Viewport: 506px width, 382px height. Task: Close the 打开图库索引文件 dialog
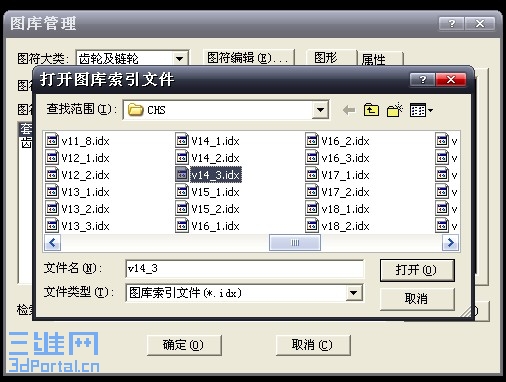(x=451, y=79)
